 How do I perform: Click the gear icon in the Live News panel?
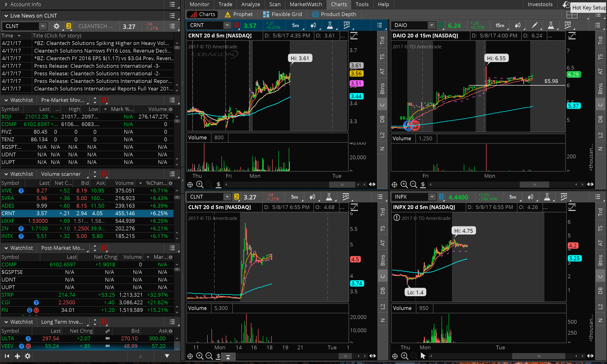[56, 26]
